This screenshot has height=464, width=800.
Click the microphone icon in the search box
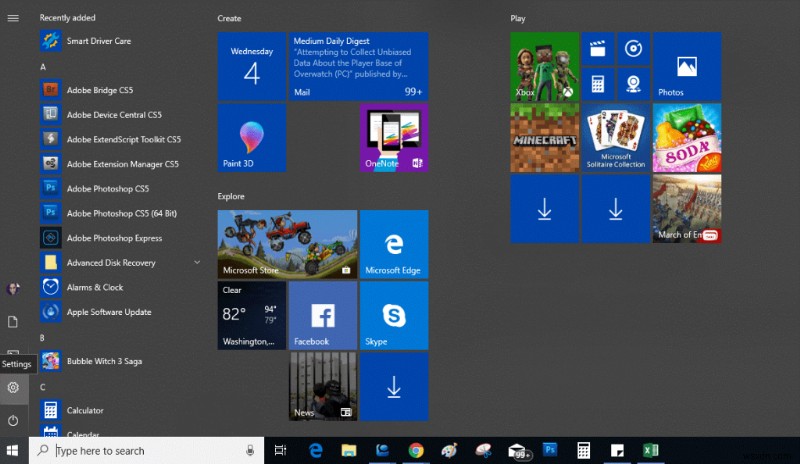click(249, 451)
